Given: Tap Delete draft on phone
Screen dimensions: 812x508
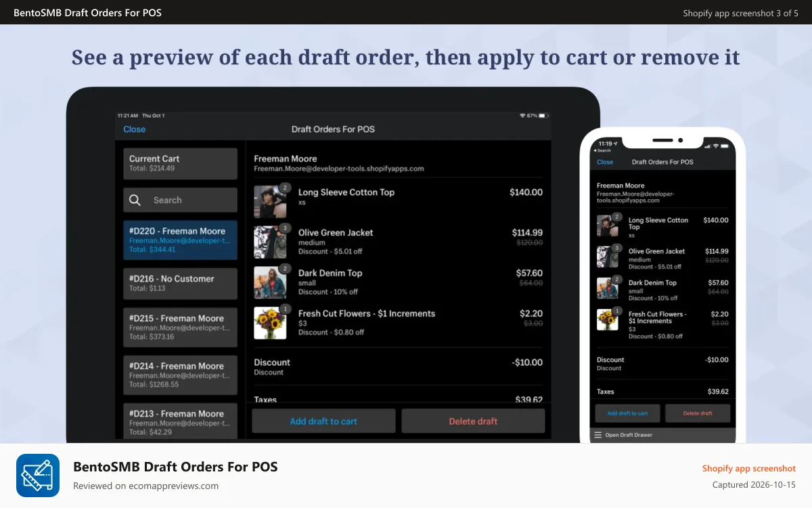Looking at the screenshot, I should click(x=698, y=413).
